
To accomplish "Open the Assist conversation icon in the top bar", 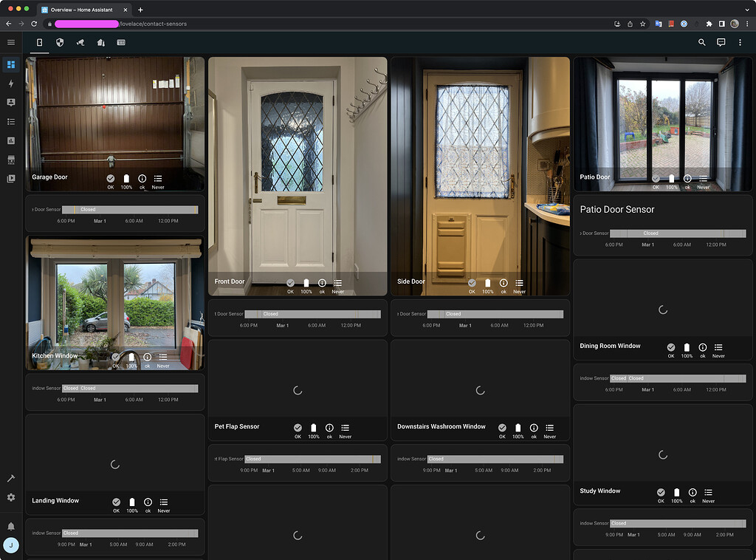I will [x=721, y=43].
